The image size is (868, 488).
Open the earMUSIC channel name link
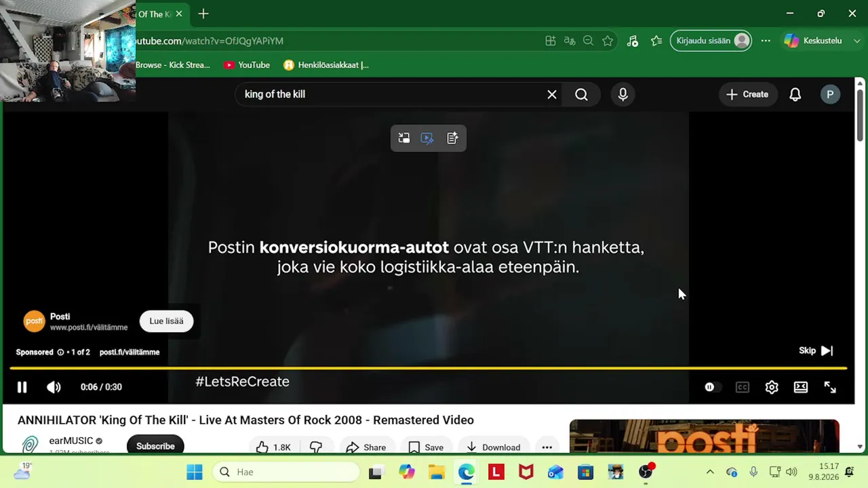coord(71,441)
